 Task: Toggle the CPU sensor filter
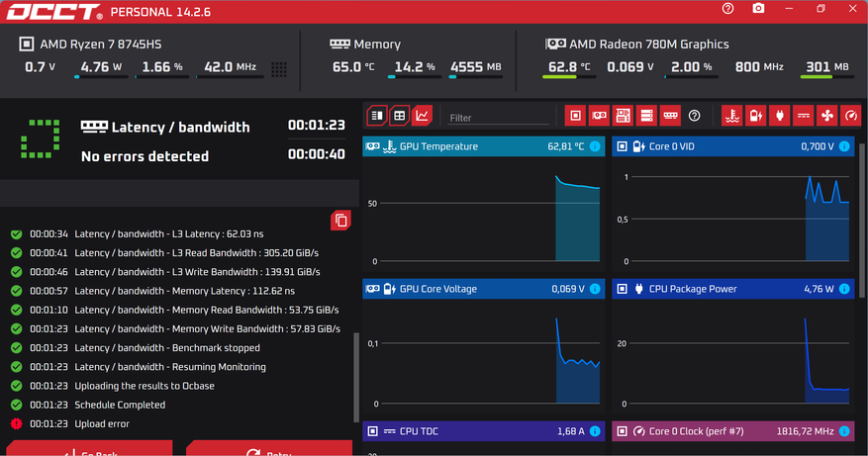click(x=575, y=116)
